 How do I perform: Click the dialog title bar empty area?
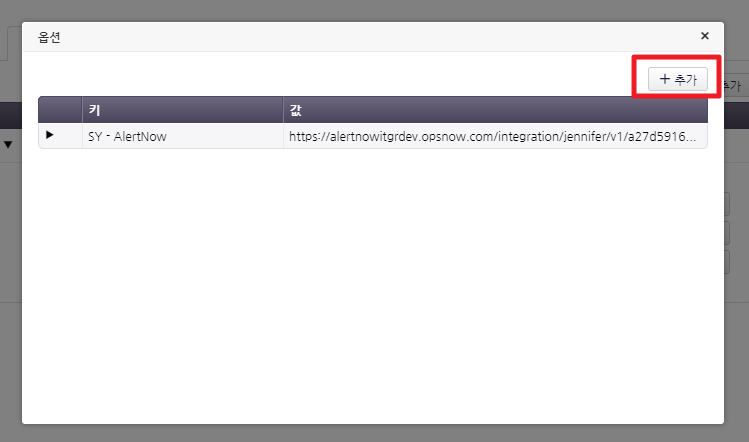click(x=372, y=37)
